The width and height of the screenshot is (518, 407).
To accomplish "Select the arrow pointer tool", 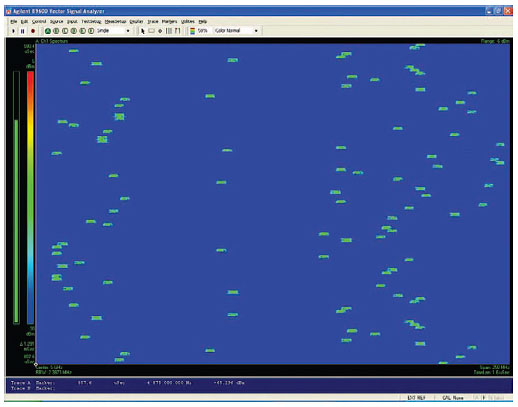I will click(143, 31).
